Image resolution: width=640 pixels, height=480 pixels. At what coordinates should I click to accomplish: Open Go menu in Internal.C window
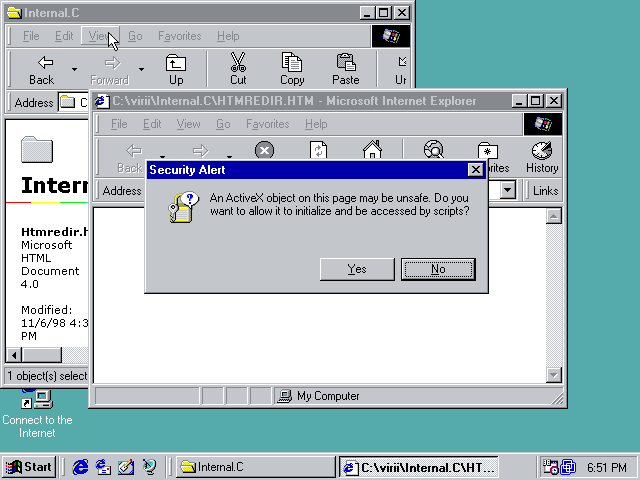point(135,36)
